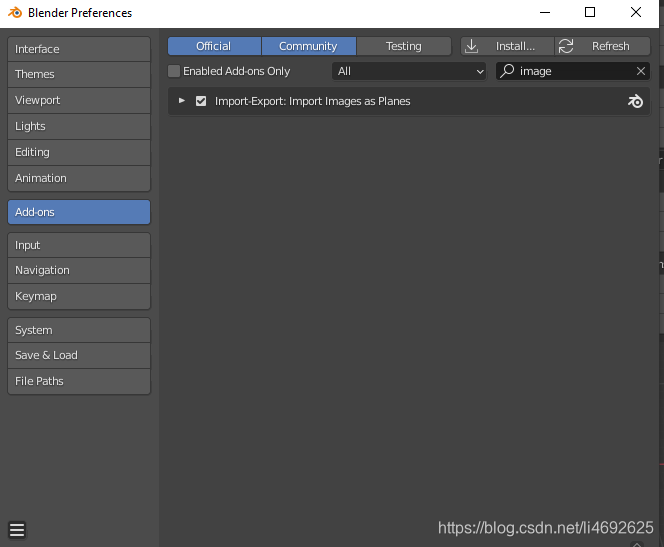Click into the image search field
Screen dimensions: 664x547
(573, 71)
